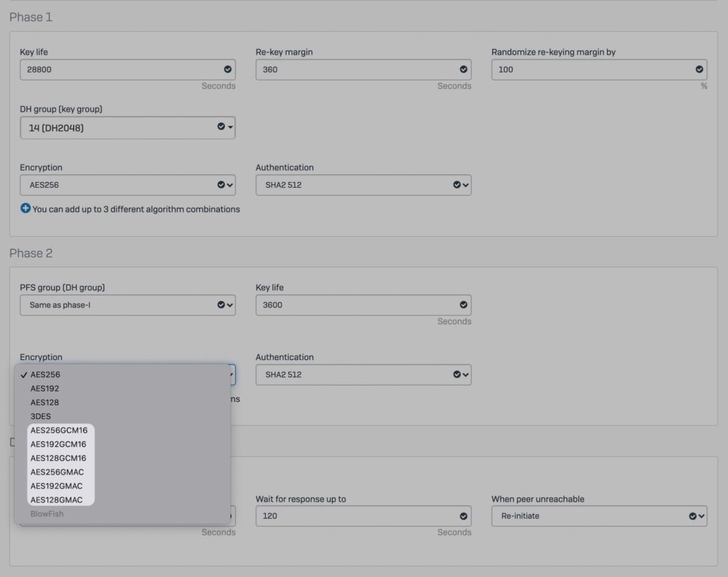
Task: Select AES256 in the encryption list
Action: coord(122,374)
